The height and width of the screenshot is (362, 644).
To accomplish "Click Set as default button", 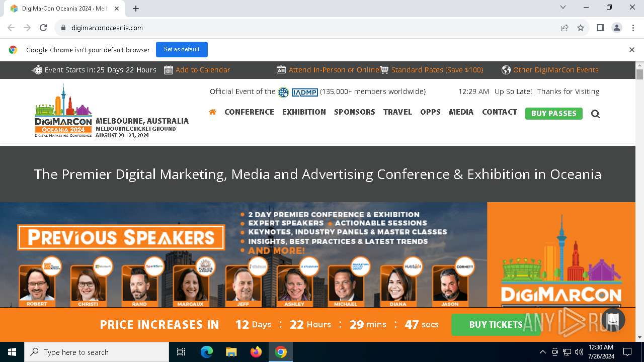I will (182, 49).
